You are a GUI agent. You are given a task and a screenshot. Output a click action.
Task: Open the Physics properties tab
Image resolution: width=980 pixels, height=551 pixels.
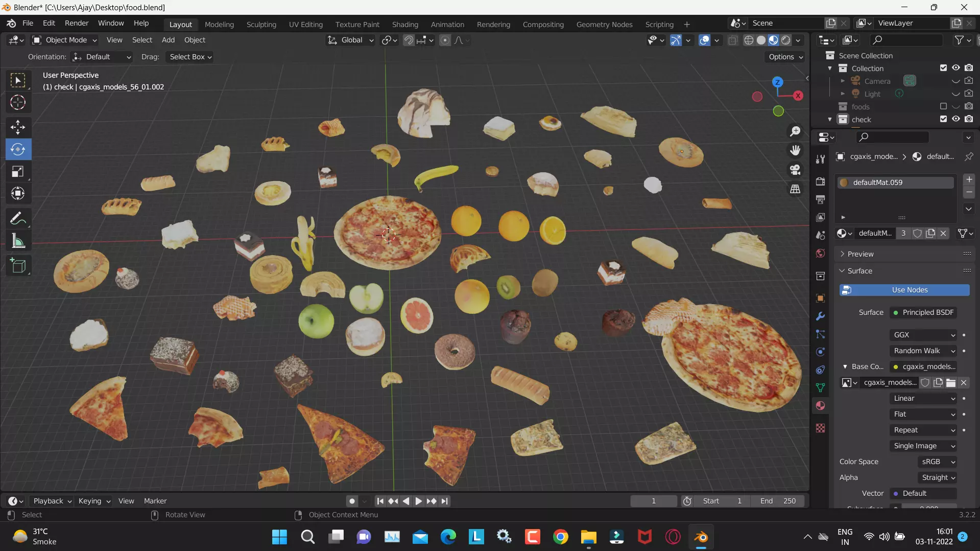(820, 352)
